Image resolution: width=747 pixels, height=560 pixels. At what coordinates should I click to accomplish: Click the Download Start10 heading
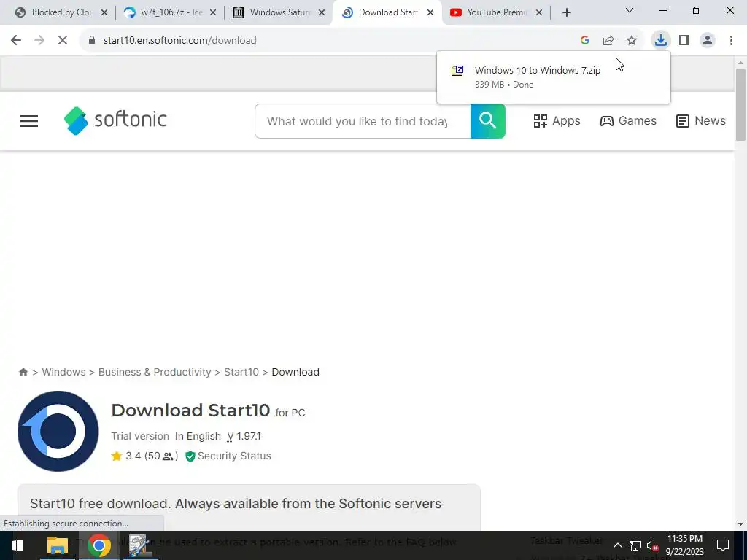tap(190, 411)
